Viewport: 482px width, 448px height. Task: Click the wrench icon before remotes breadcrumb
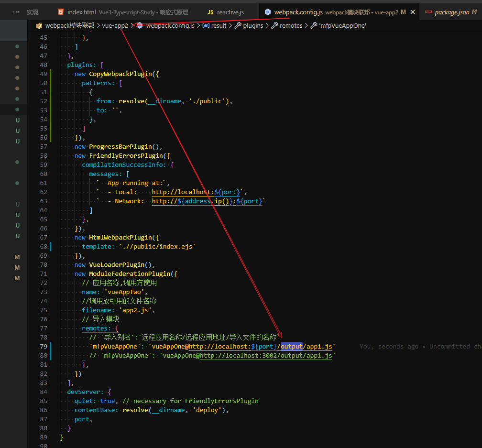274,25
